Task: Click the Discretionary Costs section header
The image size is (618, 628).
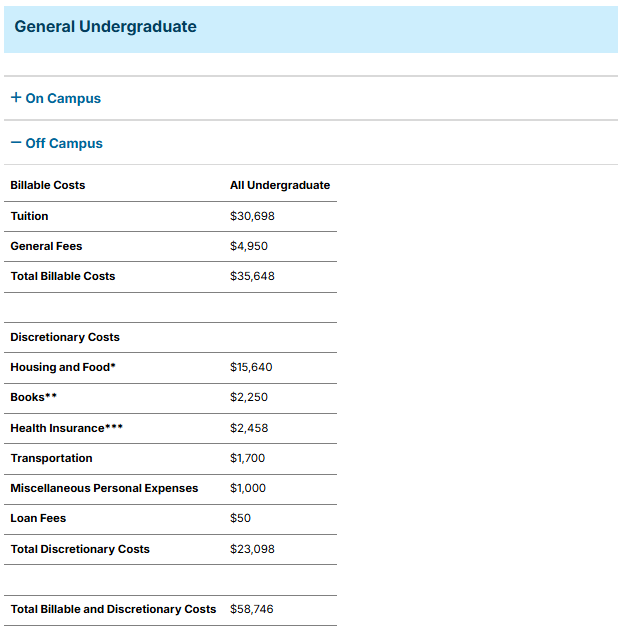Action: 65,337
